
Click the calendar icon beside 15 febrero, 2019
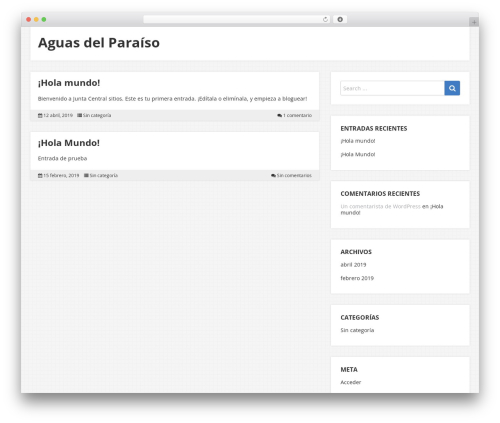pos(40,175)
